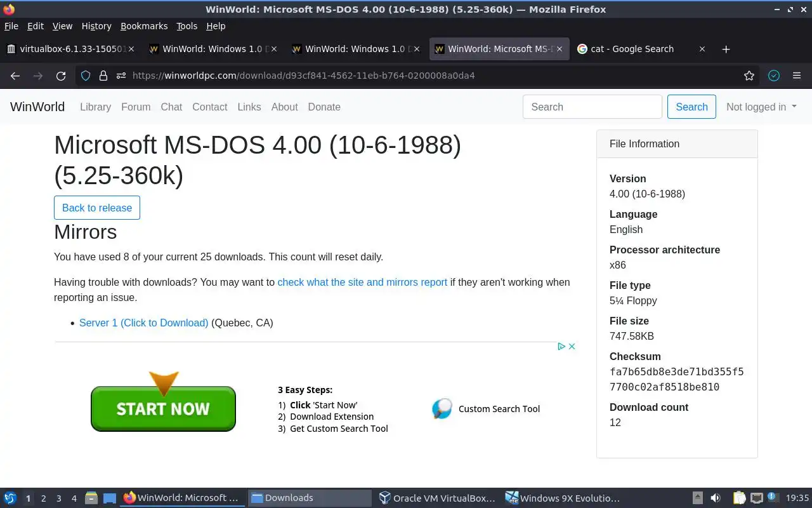Viewport: 812px width, 508px height.
Task: Switch to workspace 3 in taskbar
Action: 58,498
